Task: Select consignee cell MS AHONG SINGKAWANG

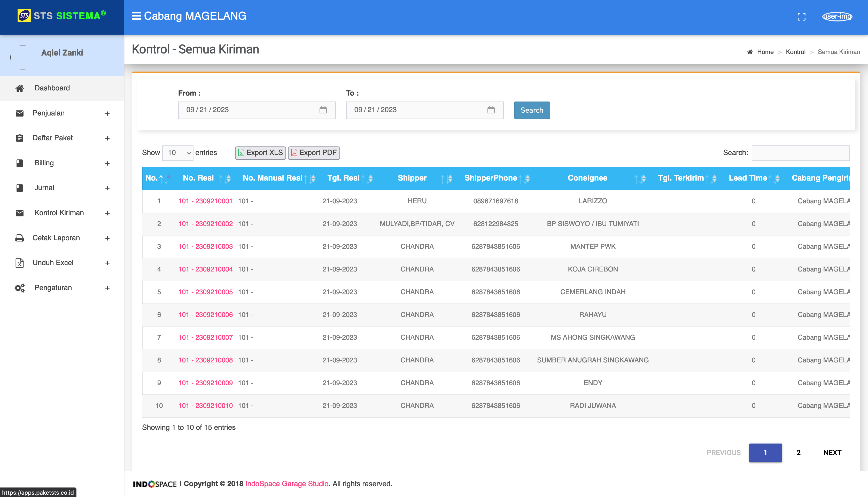Action: pos(593,337)
